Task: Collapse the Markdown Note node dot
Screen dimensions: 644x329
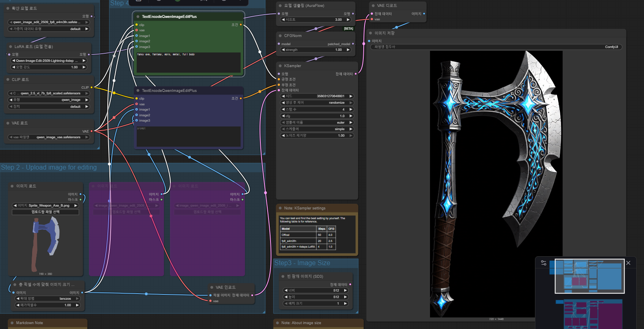Action: pyautogui.click(x=12, y=323)
